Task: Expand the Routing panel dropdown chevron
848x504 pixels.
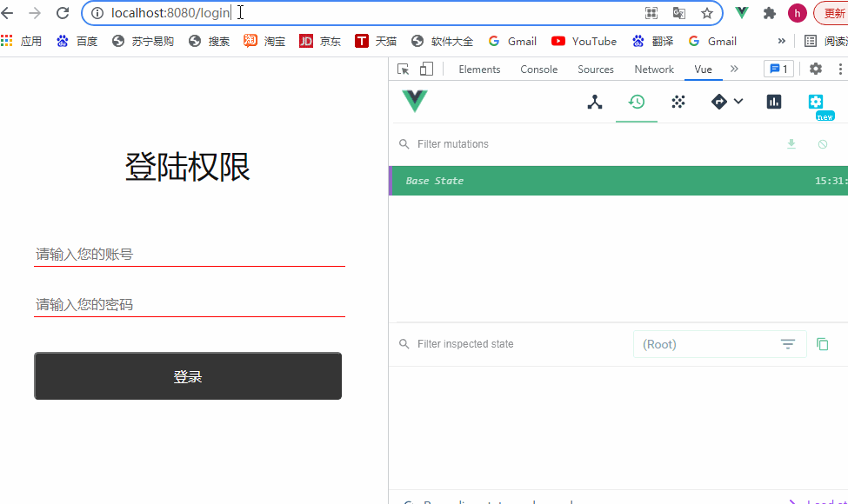Action: 738,102
